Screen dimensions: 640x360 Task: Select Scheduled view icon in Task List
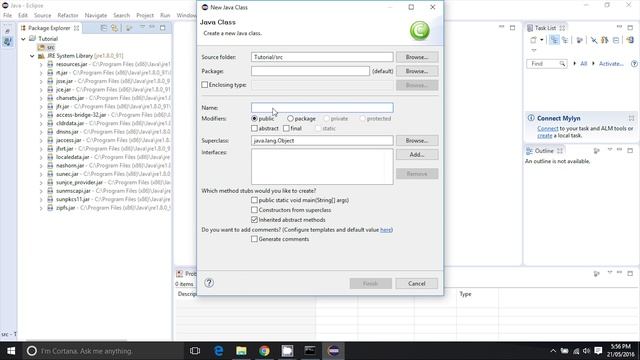[565, 40]
